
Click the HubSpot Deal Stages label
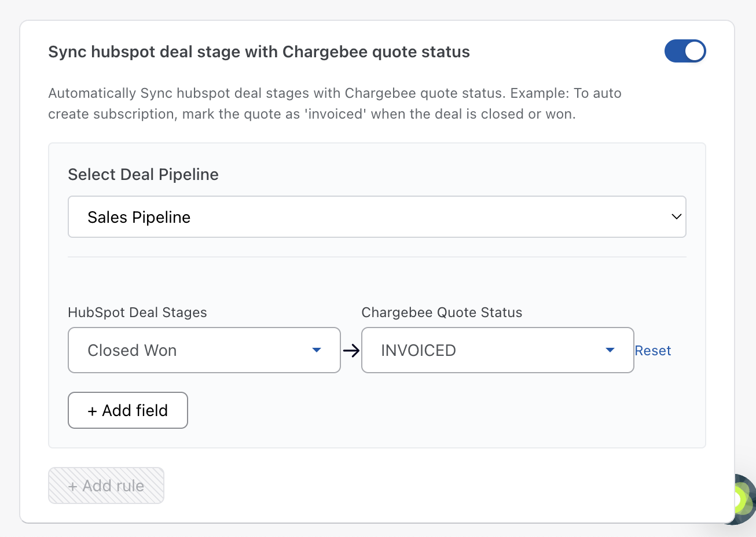[x=137, y=312]
